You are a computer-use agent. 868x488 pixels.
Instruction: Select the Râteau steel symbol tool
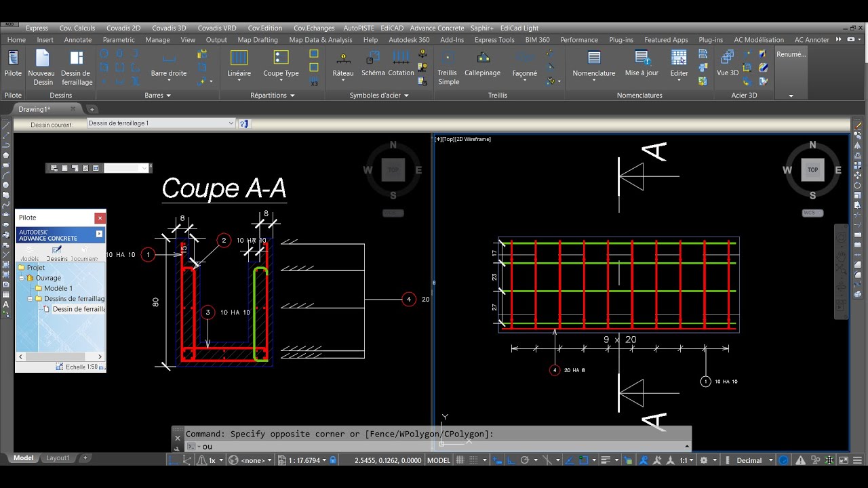click(x=343, y=66)
